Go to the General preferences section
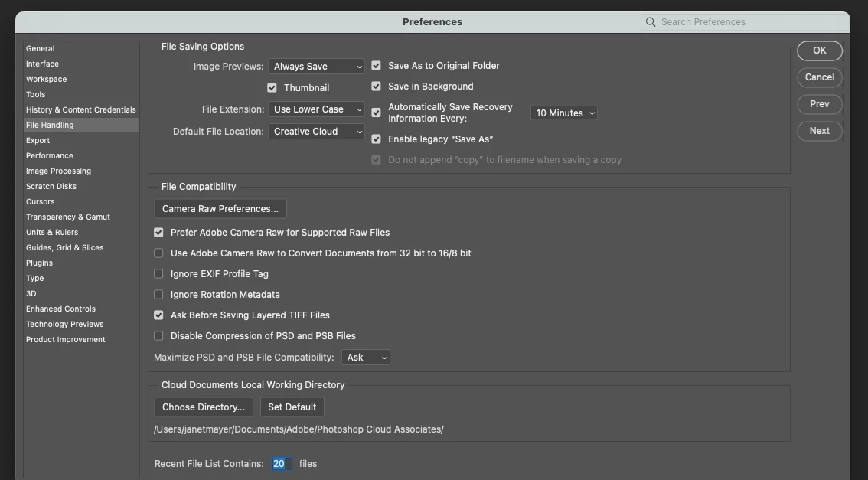868x480 pixels. click(41, 48)
